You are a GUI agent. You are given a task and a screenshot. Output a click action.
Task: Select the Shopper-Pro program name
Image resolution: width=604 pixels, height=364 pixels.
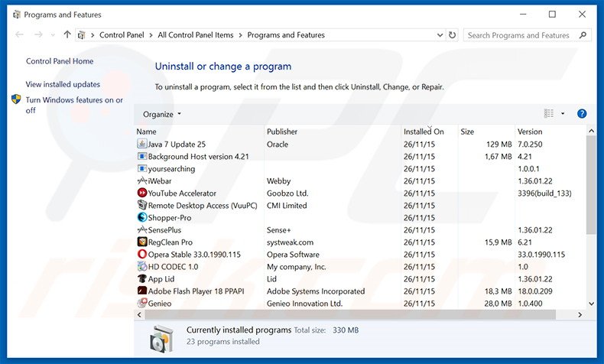click(x=170, y=218)
